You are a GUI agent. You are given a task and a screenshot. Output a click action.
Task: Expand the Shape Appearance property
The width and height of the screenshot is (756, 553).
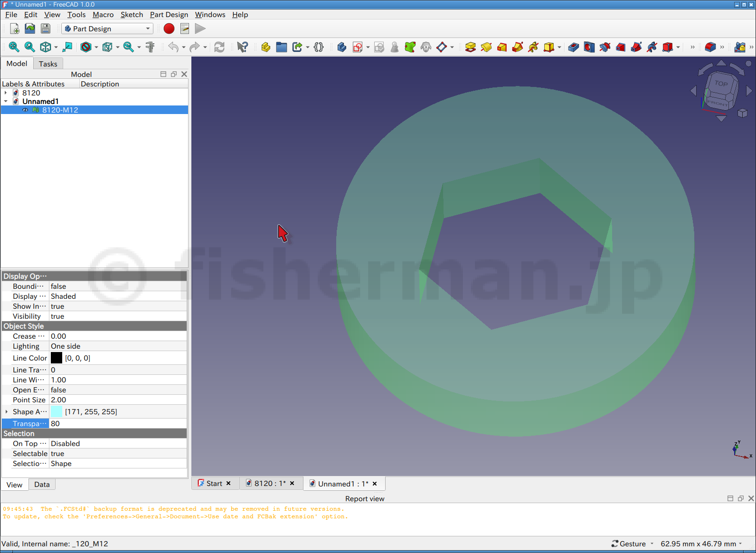(6, 411)
